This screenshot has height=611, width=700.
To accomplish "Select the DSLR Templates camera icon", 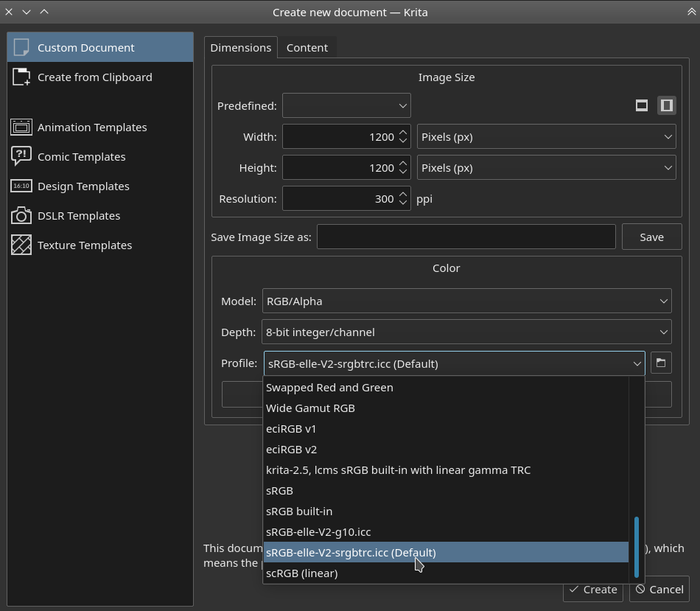I will (21, 215).
